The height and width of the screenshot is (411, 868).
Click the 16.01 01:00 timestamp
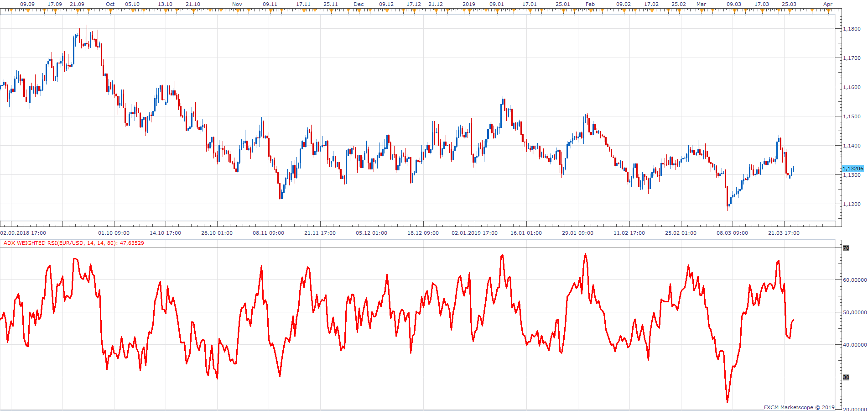526,233
